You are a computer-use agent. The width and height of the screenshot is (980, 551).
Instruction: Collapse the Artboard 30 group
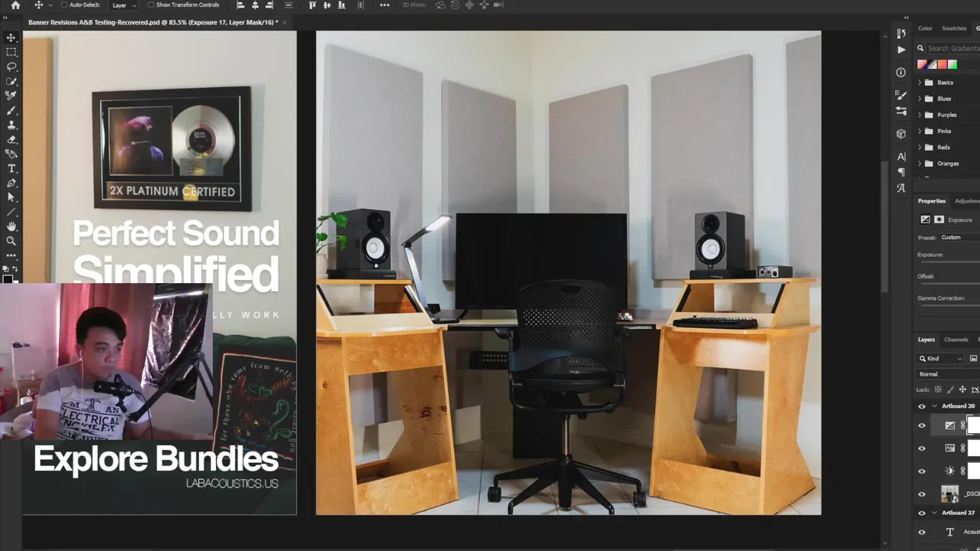933,406
